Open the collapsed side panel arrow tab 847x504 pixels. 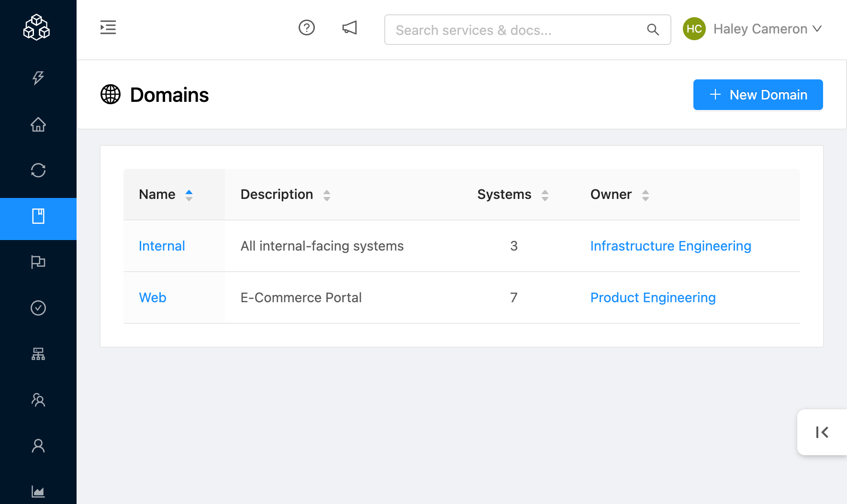(822, 432)
